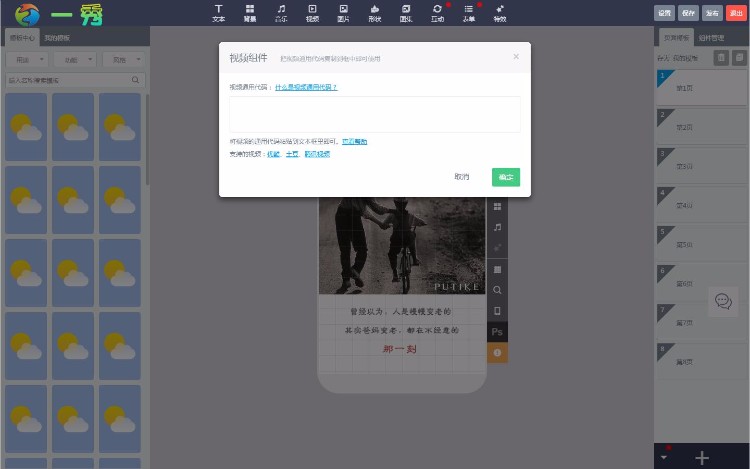Click the video code text area

click(375, 114)
